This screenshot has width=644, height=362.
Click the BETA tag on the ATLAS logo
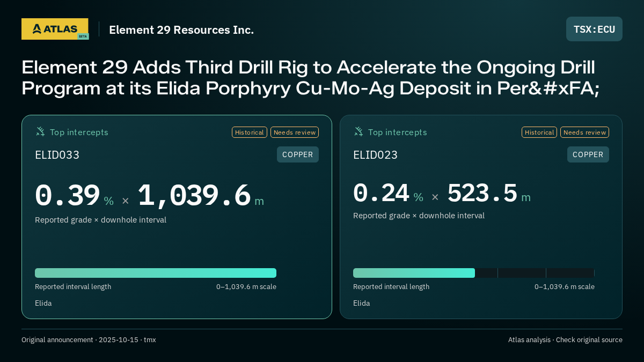point(83,36)
